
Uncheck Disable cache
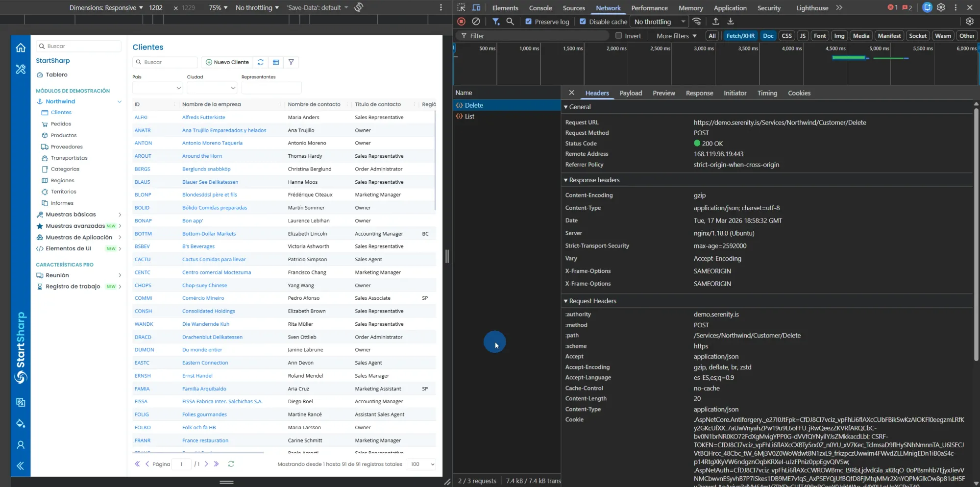[x=583, y=22]
